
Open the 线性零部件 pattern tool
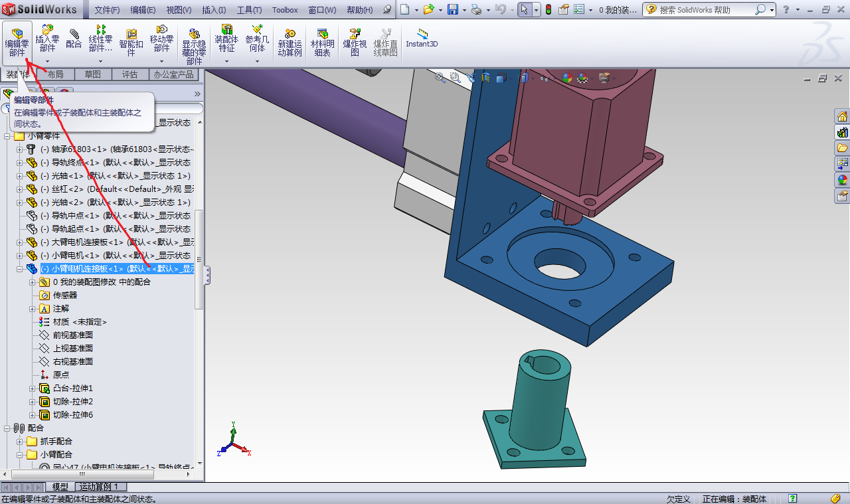pos(100,39)
